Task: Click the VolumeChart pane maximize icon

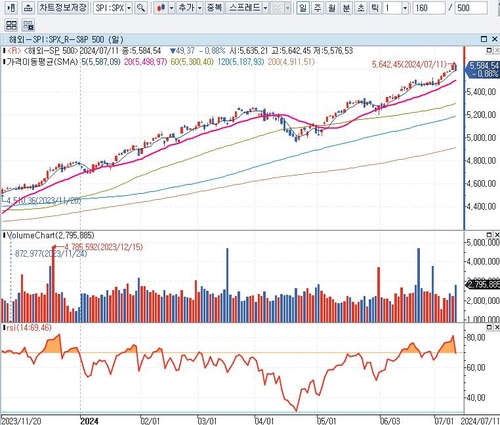Action: tap(489, 235)
